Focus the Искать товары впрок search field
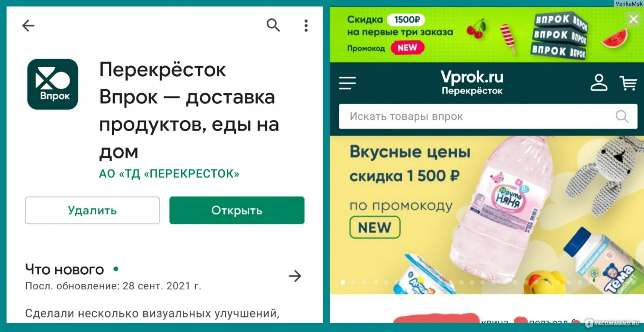Image resolution: width=644 pixels, height=332 pixels. point(488,116)
